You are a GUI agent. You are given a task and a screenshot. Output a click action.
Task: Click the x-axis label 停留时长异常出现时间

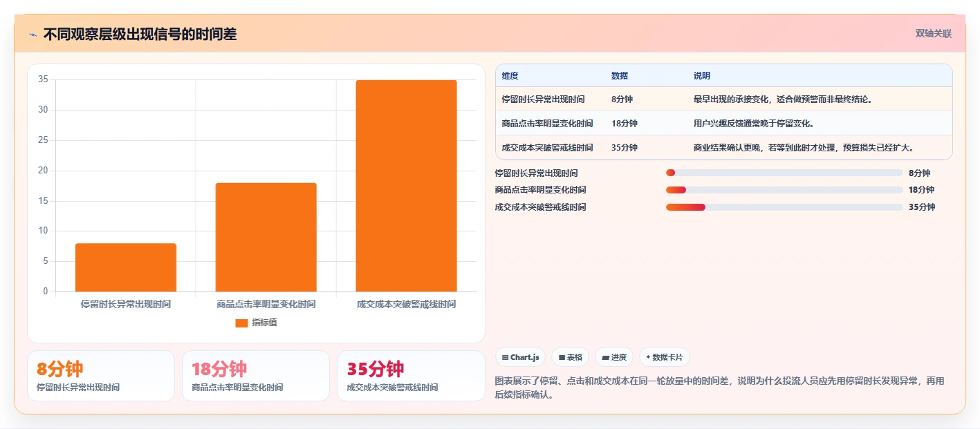[126, 304]
